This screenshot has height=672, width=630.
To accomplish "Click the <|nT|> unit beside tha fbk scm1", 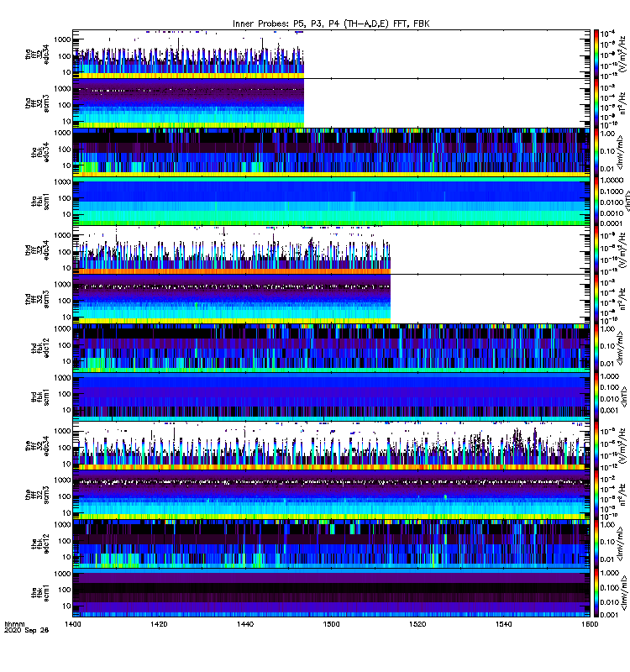I will click(627, 202).
